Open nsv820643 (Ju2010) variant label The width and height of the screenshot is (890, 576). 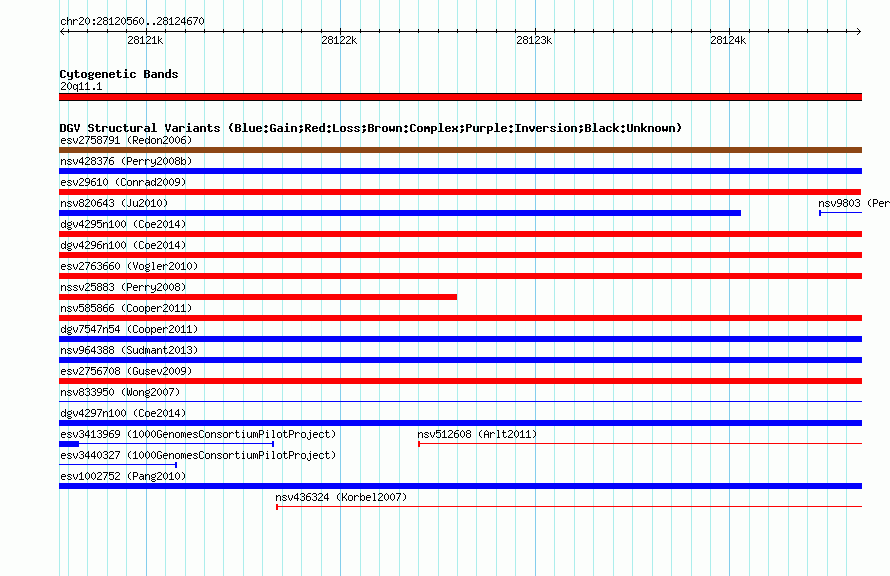[x=114, y=203]
